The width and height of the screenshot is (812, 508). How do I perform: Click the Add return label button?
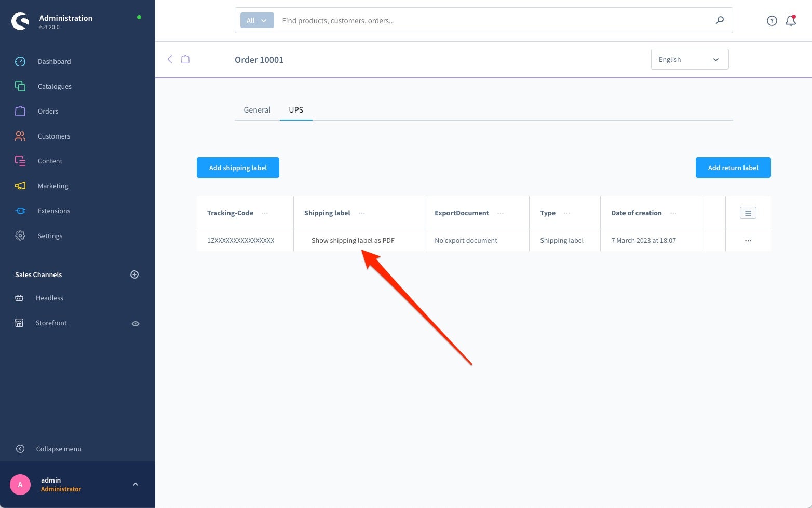click(733, 168)
